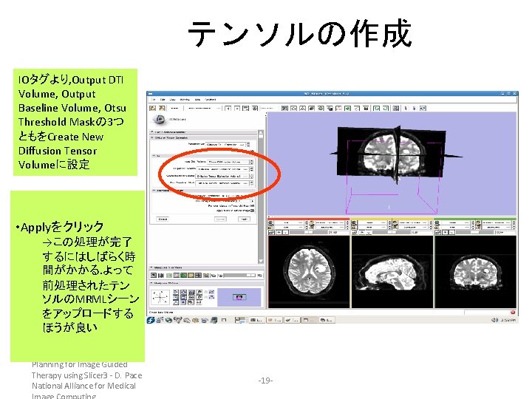
Task: Click the Default button
Action: (x=163, y=219)
